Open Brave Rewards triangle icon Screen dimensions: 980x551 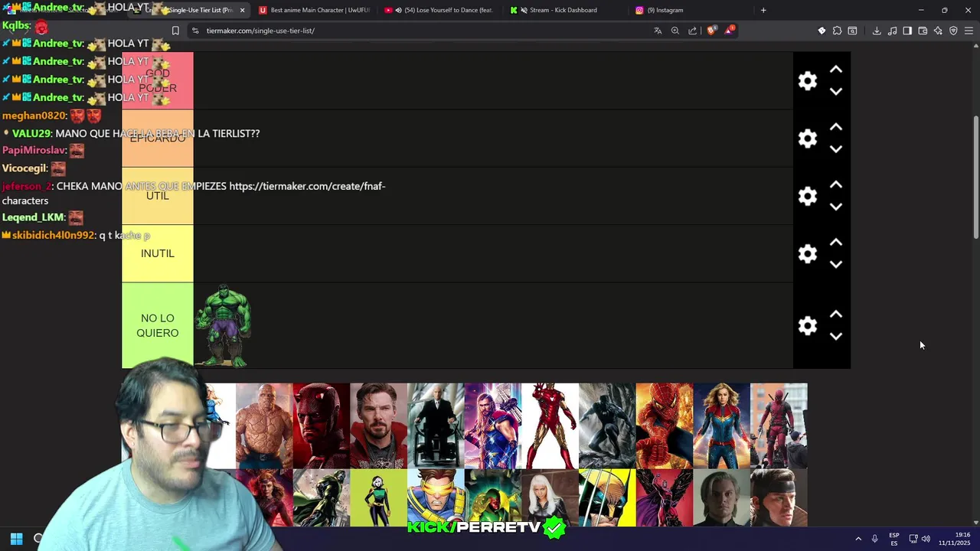click(x=730, y=31)
